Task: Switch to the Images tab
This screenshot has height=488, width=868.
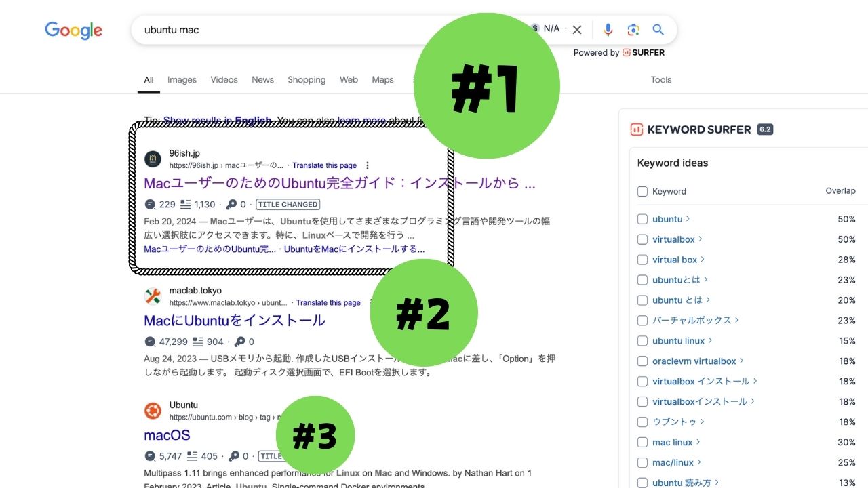Action: pyautogui.click(x=182, y=79)
